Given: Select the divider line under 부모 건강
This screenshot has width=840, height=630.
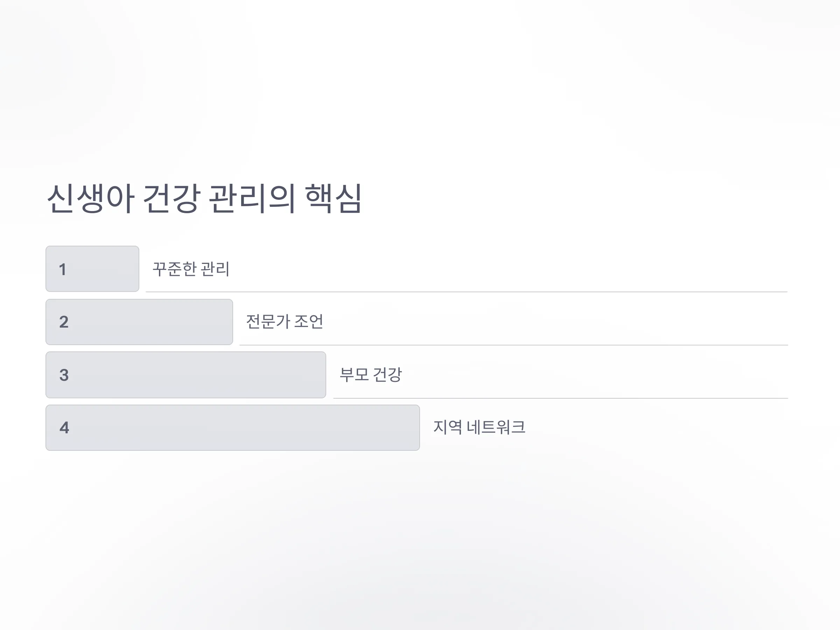Looking at the screenshot, I should pyautogui.click(x=560, y=398).
